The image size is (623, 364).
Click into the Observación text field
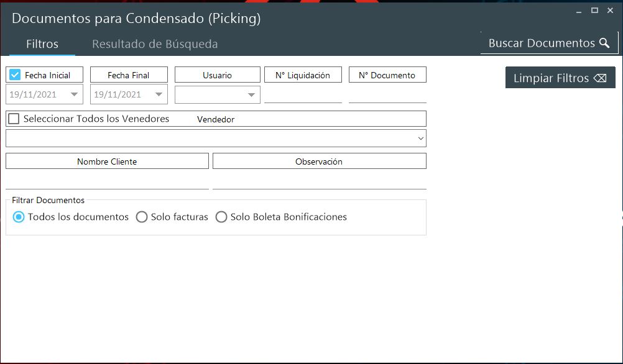[319, 181]
